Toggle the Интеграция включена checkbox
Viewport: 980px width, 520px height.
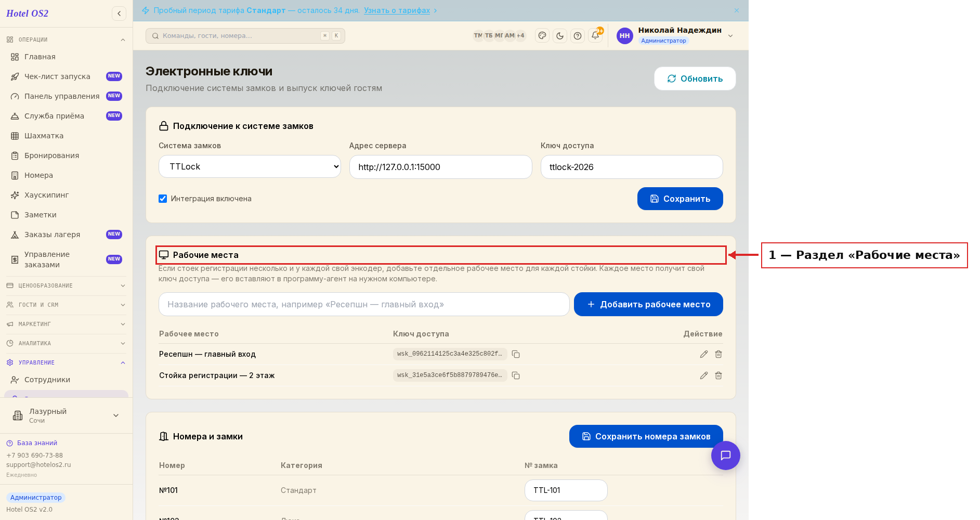[x=163, y=199]
